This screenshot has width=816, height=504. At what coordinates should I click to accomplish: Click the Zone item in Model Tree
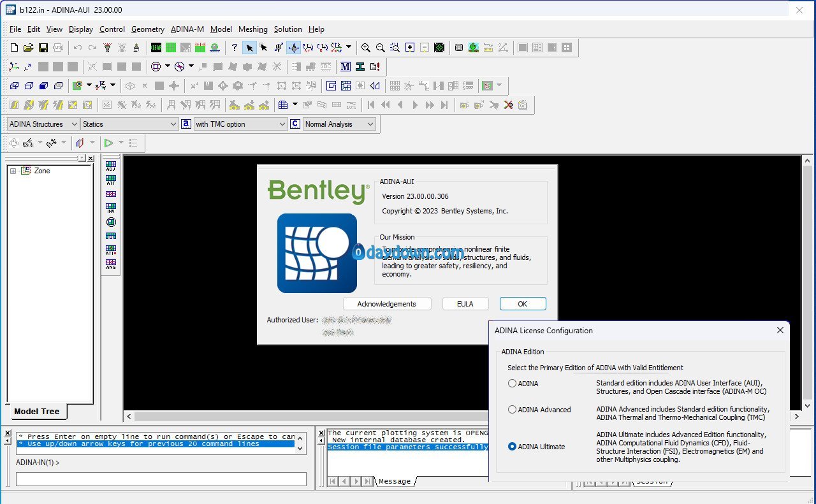[x=42, y=171]
